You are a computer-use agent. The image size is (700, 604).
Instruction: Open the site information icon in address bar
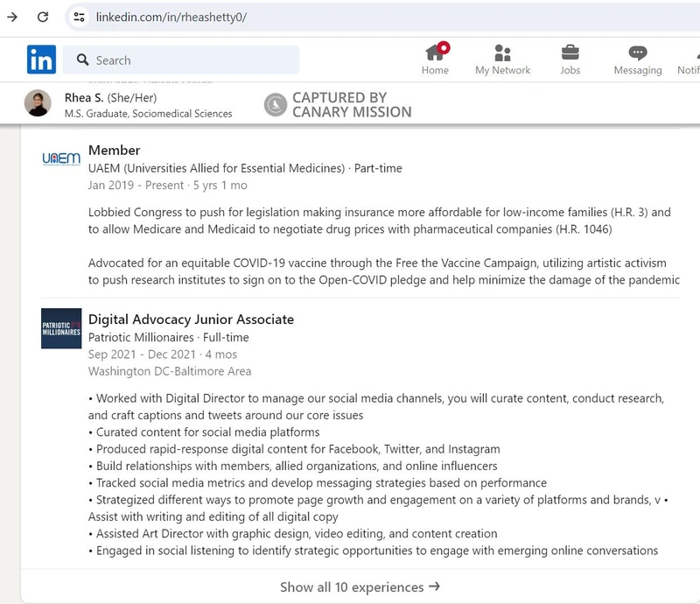click(77, 16)
